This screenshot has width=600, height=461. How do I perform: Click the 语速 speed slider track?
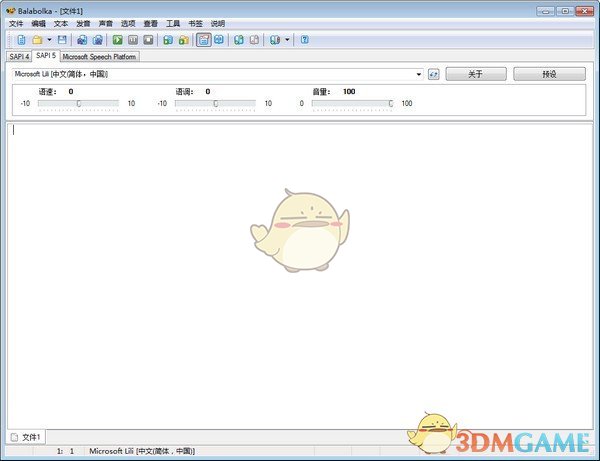(x=78, y=104)
